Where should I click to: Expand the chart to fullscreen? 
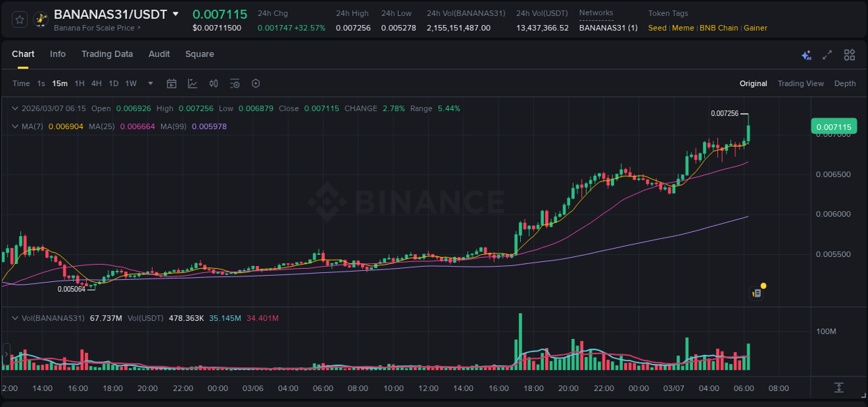pos(827,54)
